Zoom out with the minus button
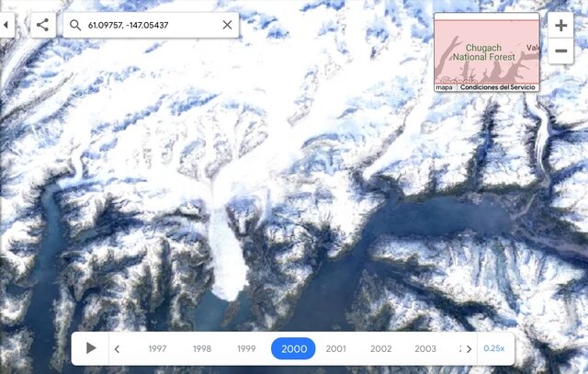588x374 pixels. click(x=560, y=51)
